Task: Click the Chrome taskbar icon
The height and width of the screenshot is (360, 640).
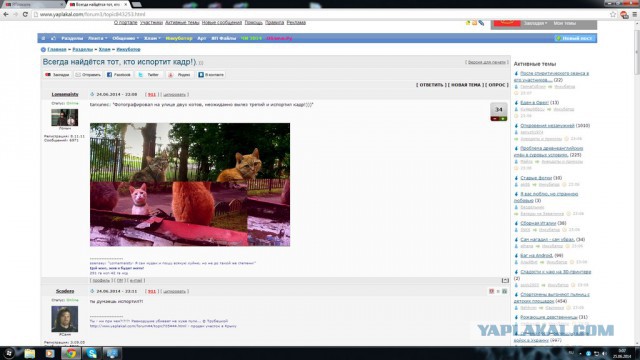Action: tap(71, 353)
